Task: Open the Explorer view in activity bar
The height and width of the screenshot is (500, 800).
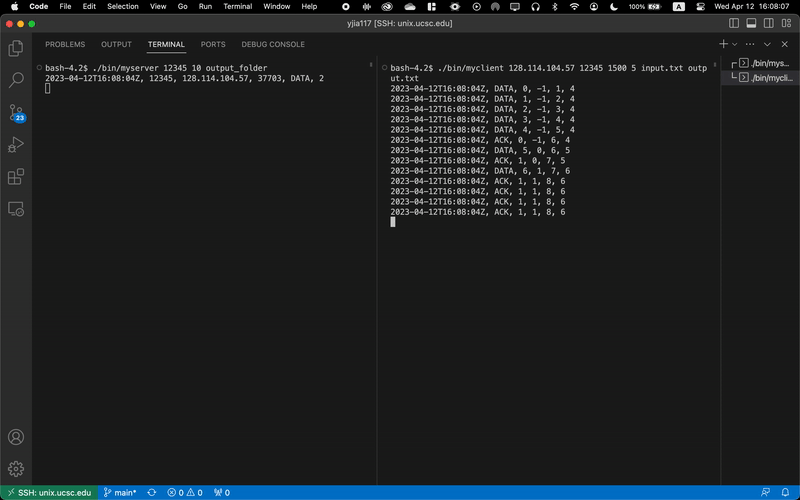Action: pyautogui.click(x=16, y=48)
